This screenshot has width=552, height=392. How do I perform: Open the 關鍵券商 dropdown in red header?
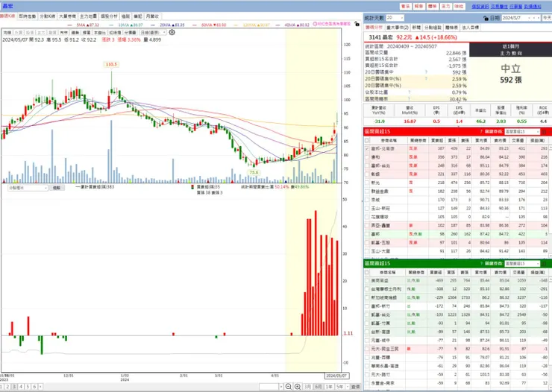[522, 131]
